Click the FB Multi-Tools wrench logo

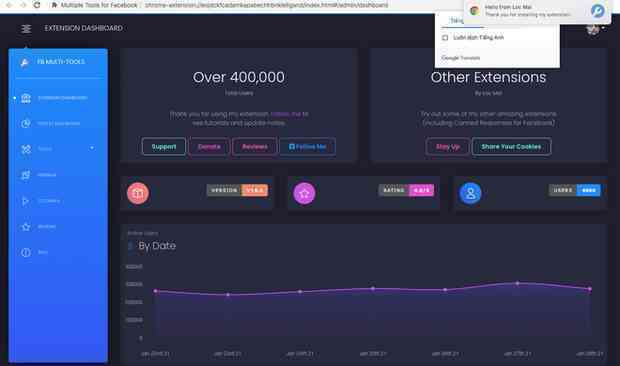[25, 62]
